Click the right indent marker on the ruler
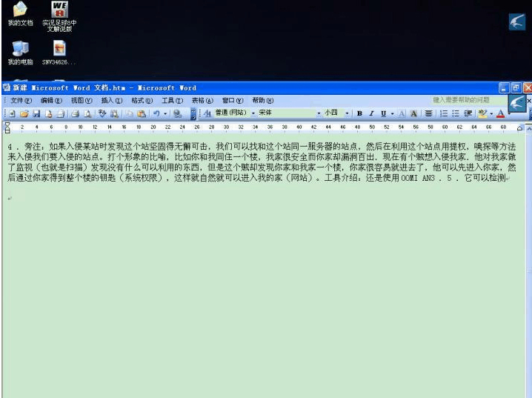Screen dimensions: 532x398 tap(519, 128)
